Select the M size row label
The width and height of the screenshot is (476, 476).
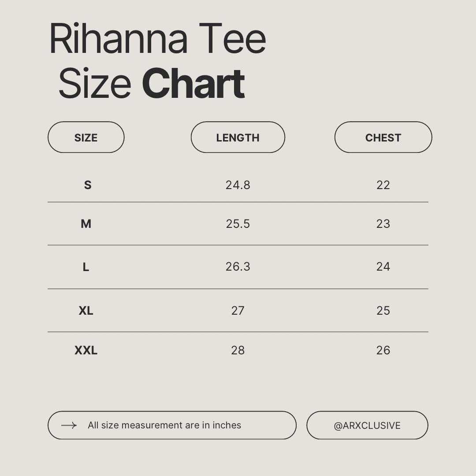pyautogui.click(x=86, y=224)
